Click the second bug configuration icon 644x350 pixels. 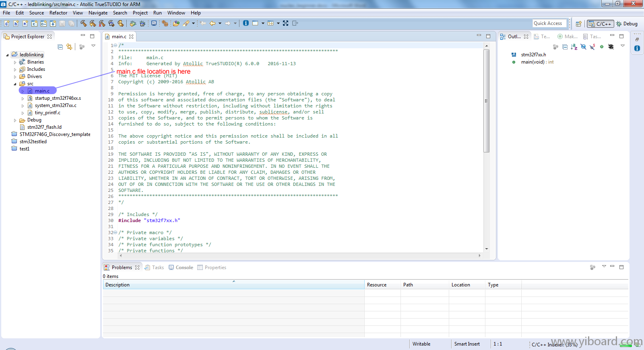(142, 23)
